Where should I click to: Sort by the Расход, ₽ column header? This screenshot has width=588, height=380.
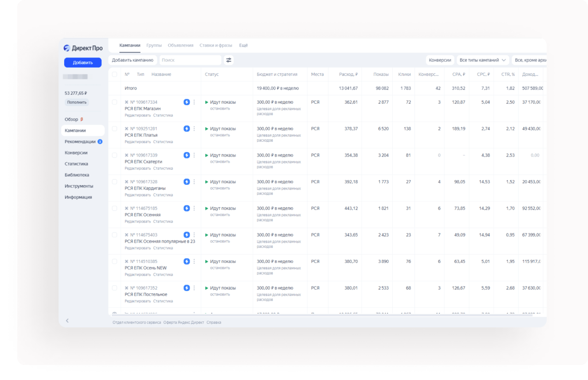pyautogui.click(x=348, y=74)
